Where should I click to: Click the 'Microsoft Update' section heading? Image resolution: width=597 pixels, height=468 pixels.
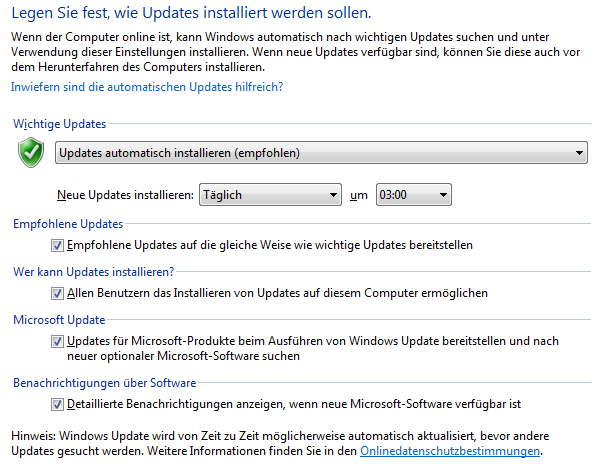59,320
